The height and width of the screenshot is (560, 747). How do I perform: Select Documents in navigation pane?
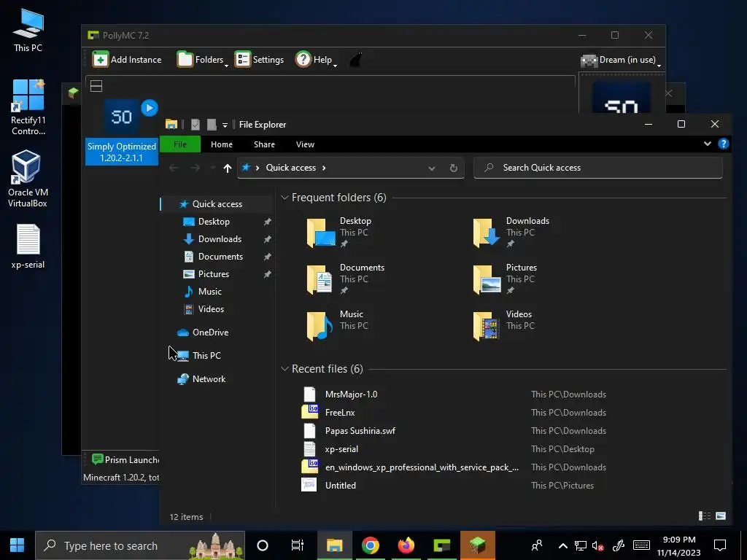(220, 257)
